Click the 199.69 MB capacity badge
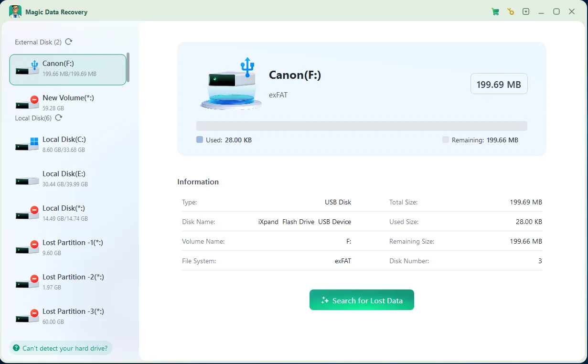 click(499, 83)
